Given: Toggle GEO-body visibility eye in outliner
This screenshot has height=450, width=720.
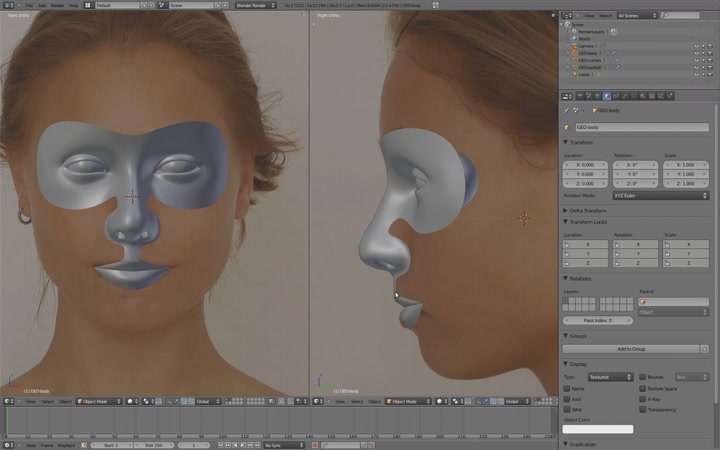Looking at the screenshot, I should (697, 53).
